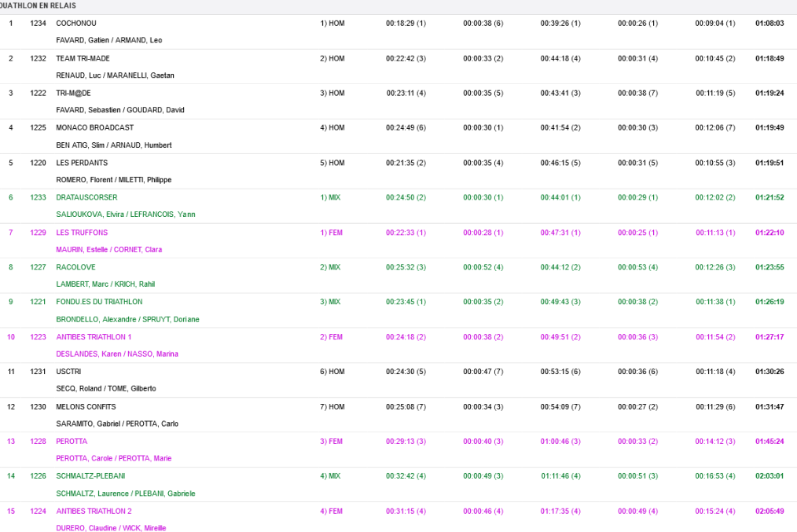Open the SCHMALTZ-PLEBANI team entry
The image size is (797, 532).
pyautogui.click(x=90, y=476)
